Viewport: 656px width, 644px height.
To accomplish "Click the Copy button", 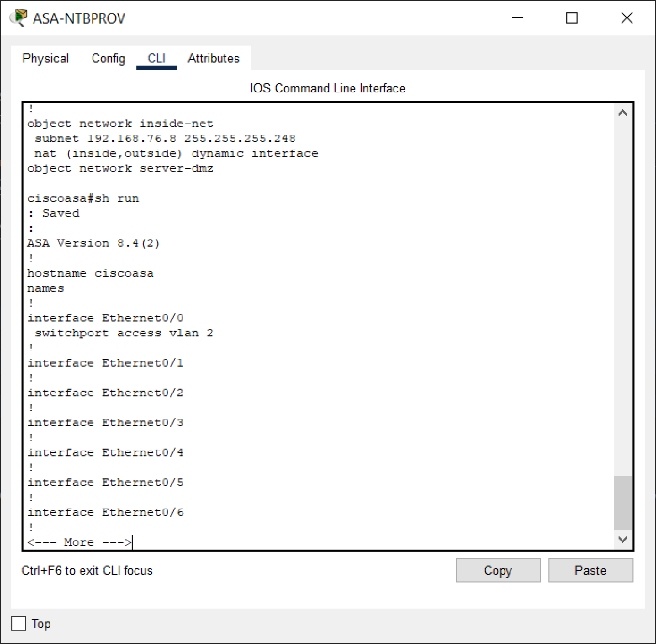I will (x=498, y=570).
